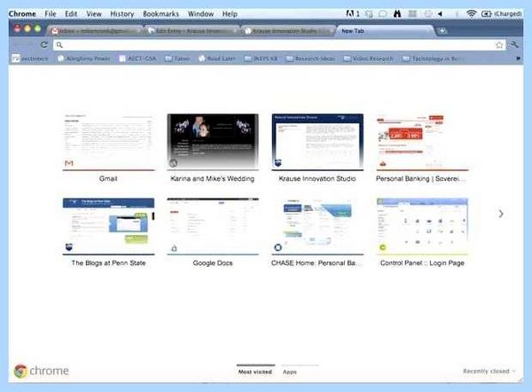Click the Chase logo favicon on its tile

(x=278, y=247)
